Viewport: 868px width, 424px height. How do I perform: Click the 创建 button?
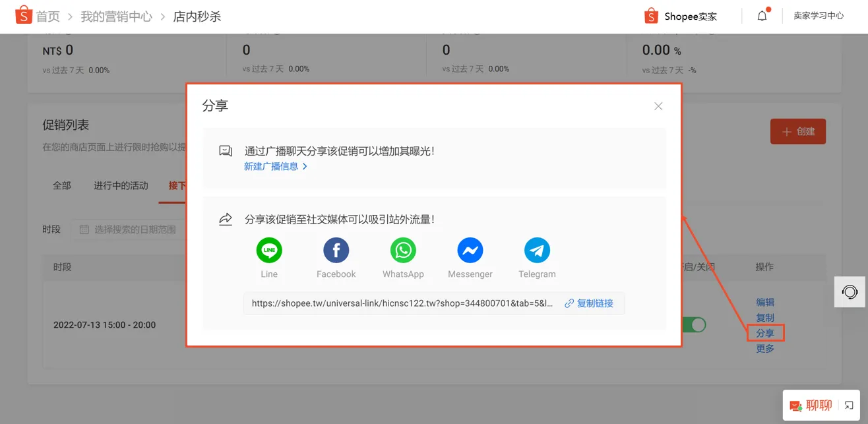(798, 131)
